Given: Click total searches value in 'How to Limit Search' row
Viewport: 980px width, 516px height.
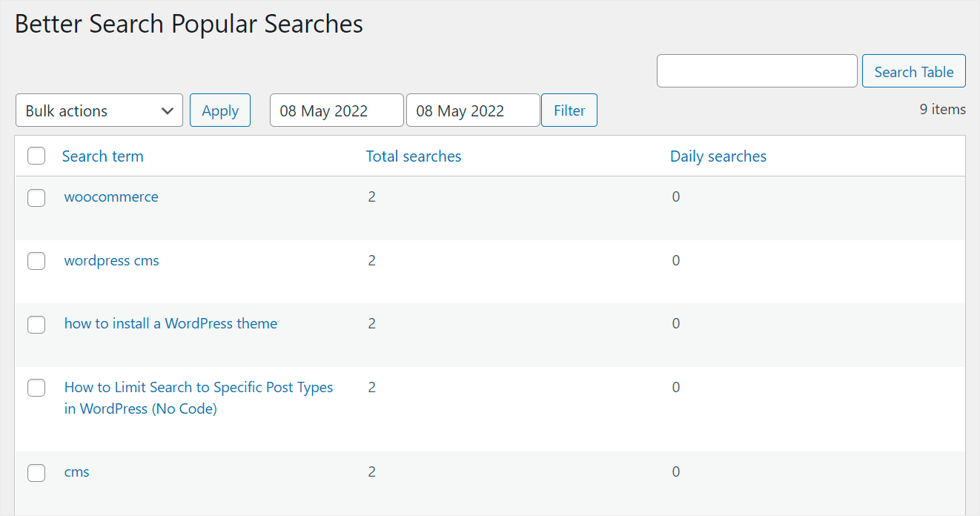Looking at the screenshot, I should [x=372, y=387].
